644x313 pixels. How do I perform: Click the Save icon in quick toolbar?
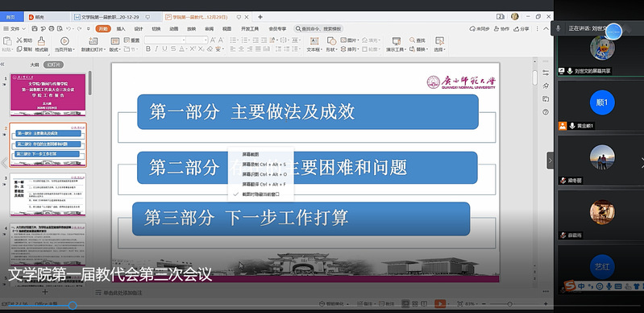tap(35, 29)
